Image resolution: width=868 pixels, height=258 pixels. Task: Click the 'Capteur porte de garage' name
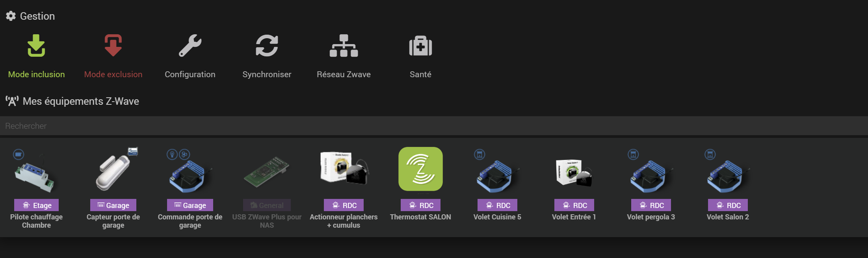(113, 221)
